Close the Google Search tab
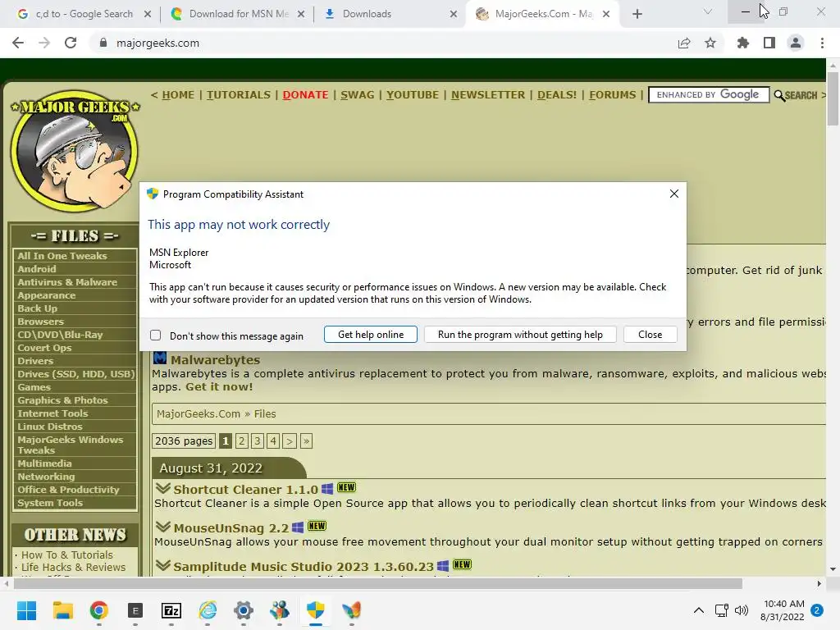The width and height of the screenshot is (840, 630). pyautogui.click(x=148, y=14)
